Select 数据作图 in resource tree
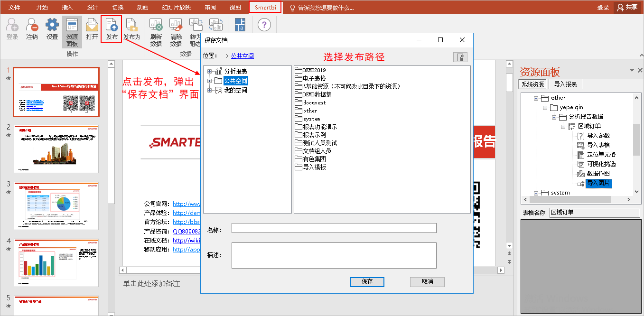 (598, 174)
